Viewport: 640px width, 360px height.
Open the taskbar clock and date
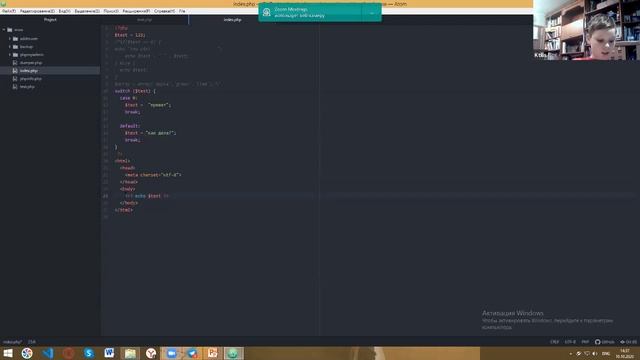tap(625, 354)
